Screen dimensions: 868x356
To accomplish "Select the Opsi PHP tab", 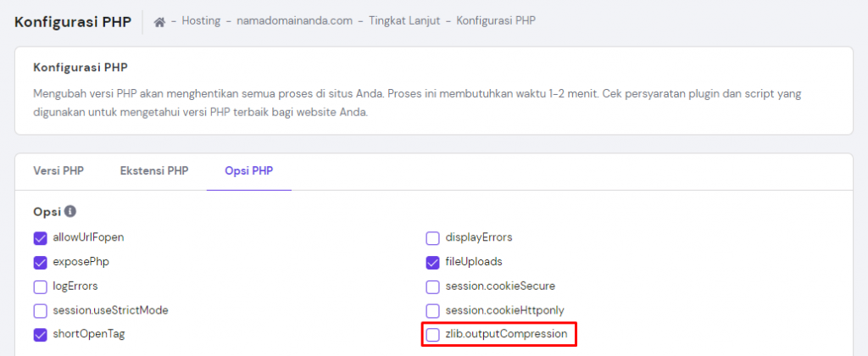I will click(x=248, y=170).
